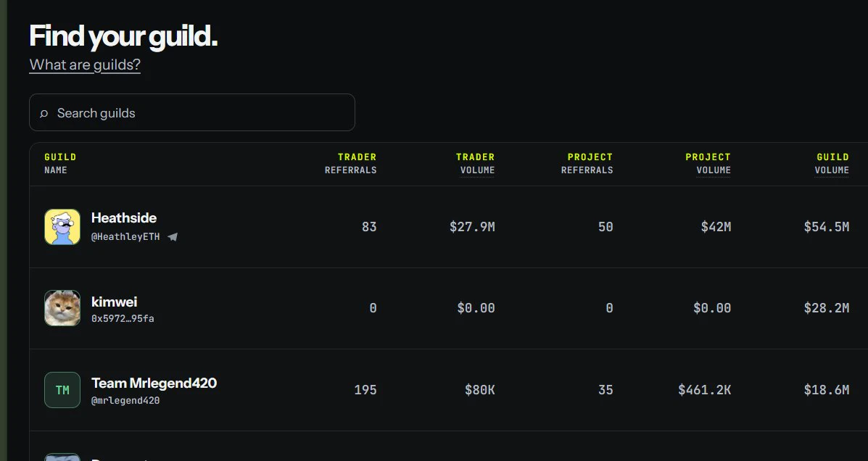Image resolution: width=868 pixels, height=461 pixels.
Task: Open the 'What are guilds?' link
Action: pyautogui.click(x=85, y=65)
